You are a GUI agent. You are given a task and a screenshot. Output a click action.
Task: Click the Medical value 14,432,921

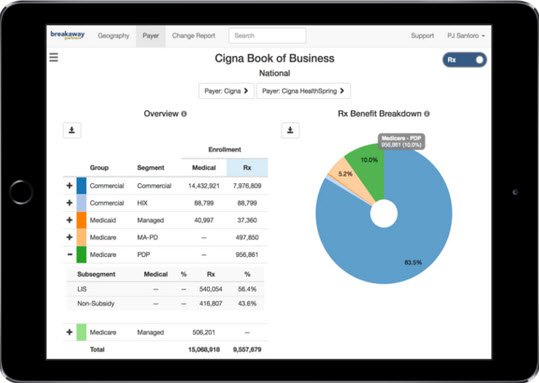click(204, 186)
